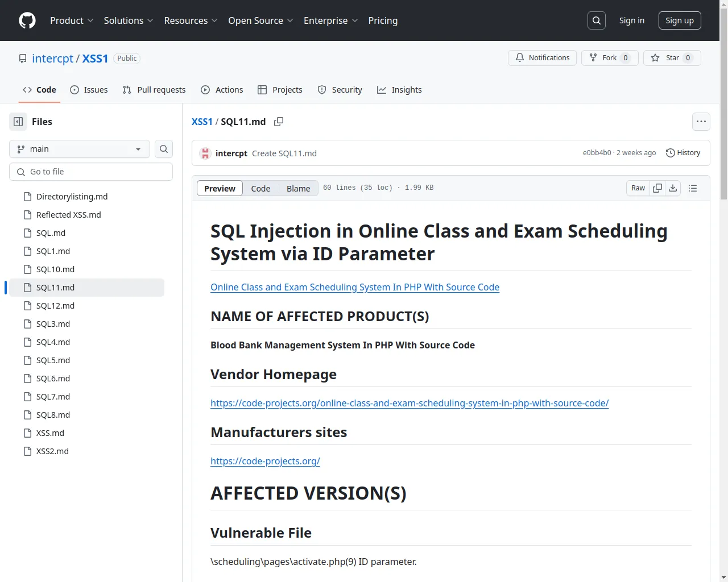Open SQL1.md in file tree
The height and width of the screenshot is (582, 728).
point(86,251)
